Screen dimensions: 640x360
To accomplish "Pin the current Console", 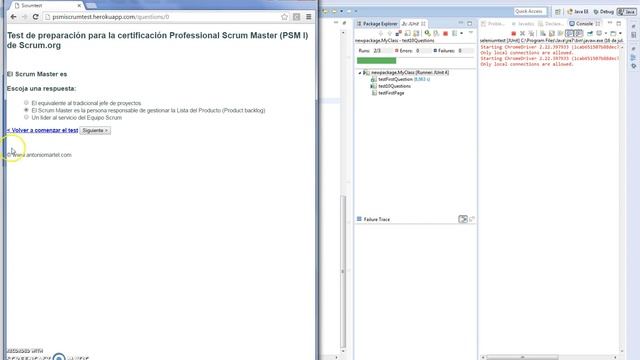I will point(590,33).
